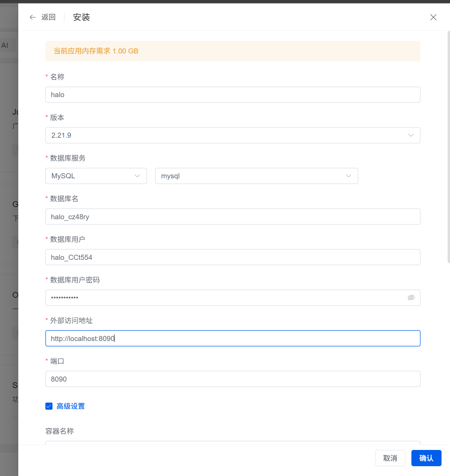Reveal the database password with the eye icon
The width and height of the screenshot is (450, 476).
(x=411, y=297)
